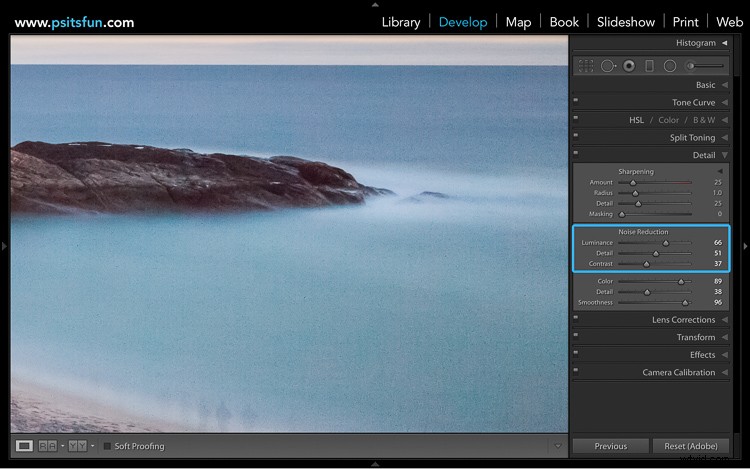Select the Adjustment Brush tool
750x469 pixels.
[x=705, y=65]
